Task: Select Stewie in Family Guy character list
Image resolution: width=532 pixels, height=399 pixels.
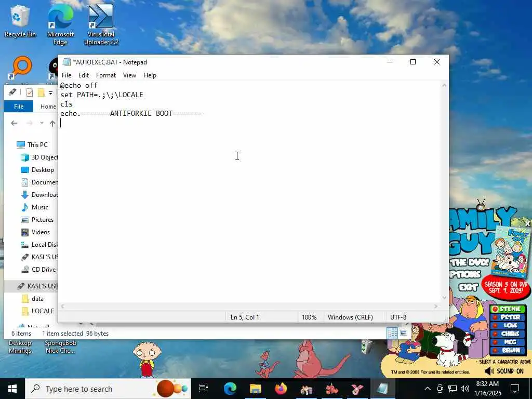Action: 508,309
